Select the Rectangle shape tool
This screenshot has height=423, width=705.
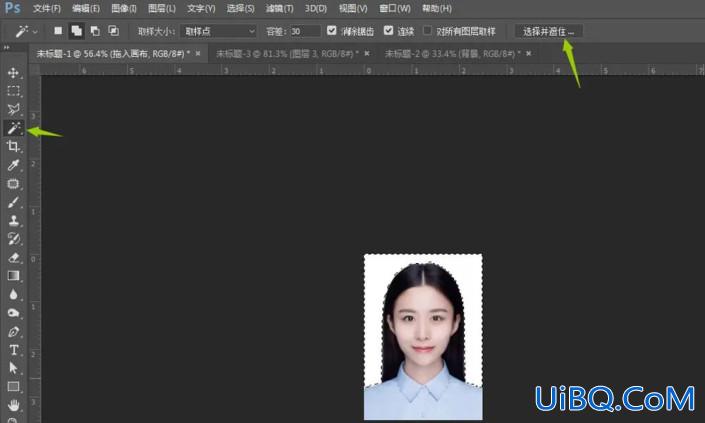13,387
